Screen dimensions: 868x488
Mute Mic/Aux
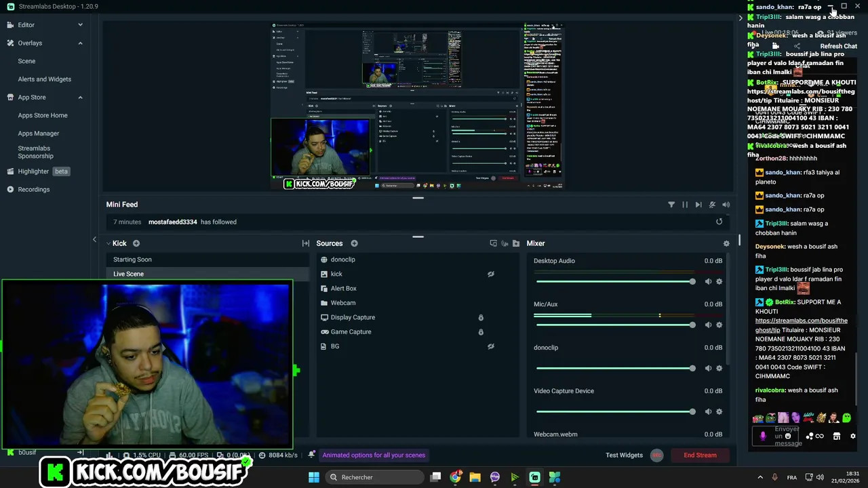[708, 325]
